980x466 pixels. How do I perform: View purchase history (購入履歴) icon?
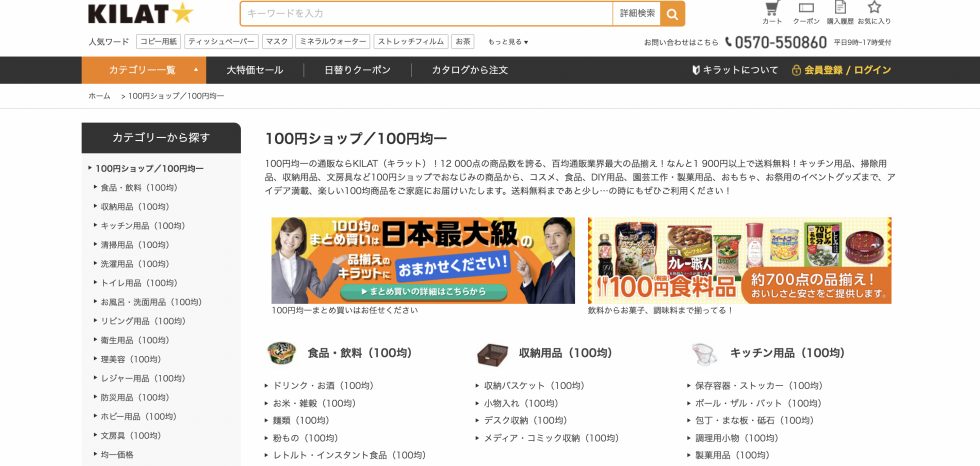(x=840, y=11)
